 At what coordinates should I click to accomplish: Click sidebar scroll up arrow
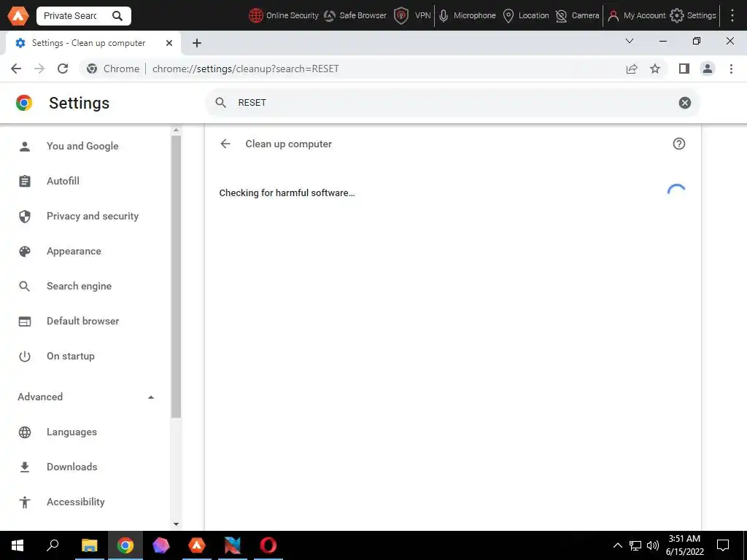(176, 130)
